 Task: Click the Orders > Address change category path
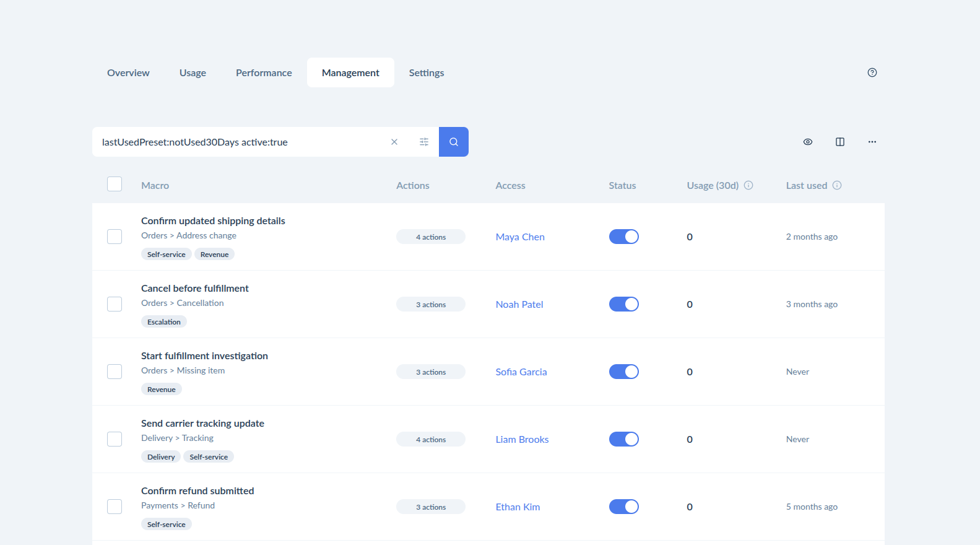[x=189, y=235]
